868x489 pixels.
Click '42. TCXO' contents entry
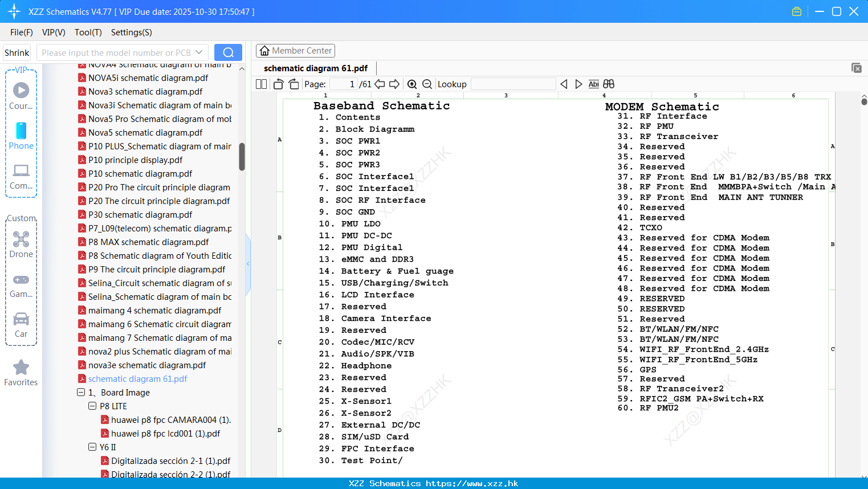pos(639,227)
